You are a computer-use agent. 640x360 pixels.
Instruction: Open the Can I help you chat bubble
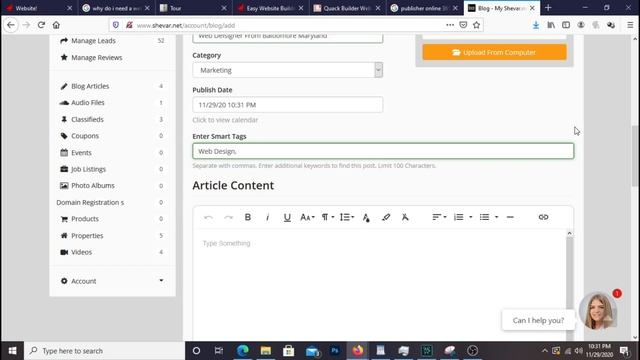coord(538,320)
